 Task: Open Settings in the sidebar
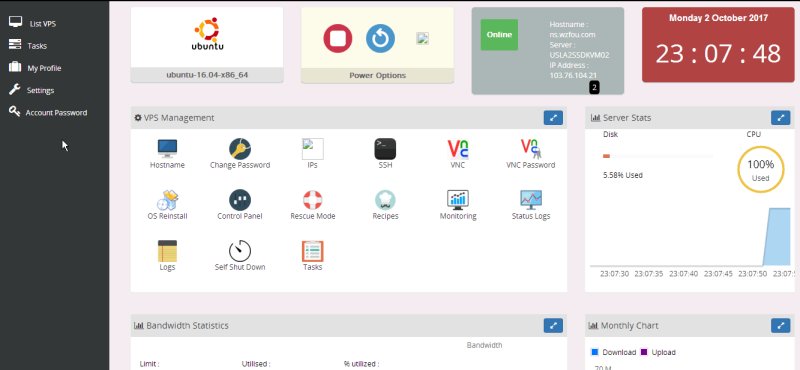[x=31, y=90]
